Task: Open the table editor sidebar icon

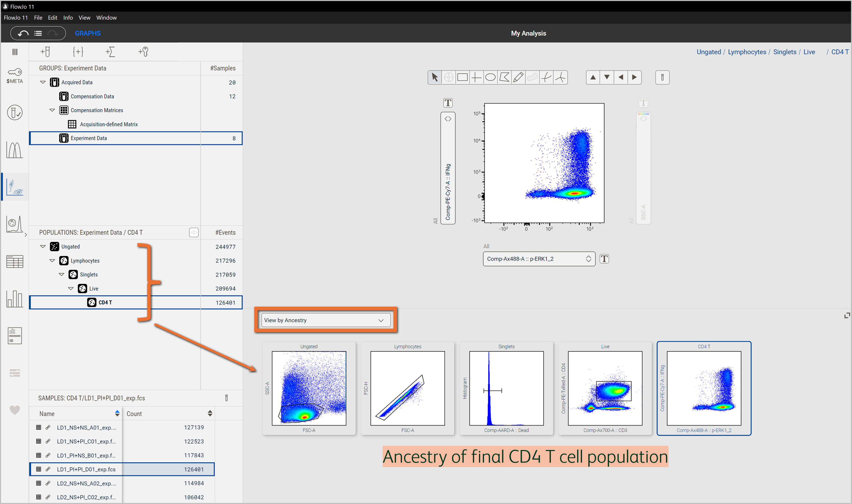Action: [x=15, y=262]
